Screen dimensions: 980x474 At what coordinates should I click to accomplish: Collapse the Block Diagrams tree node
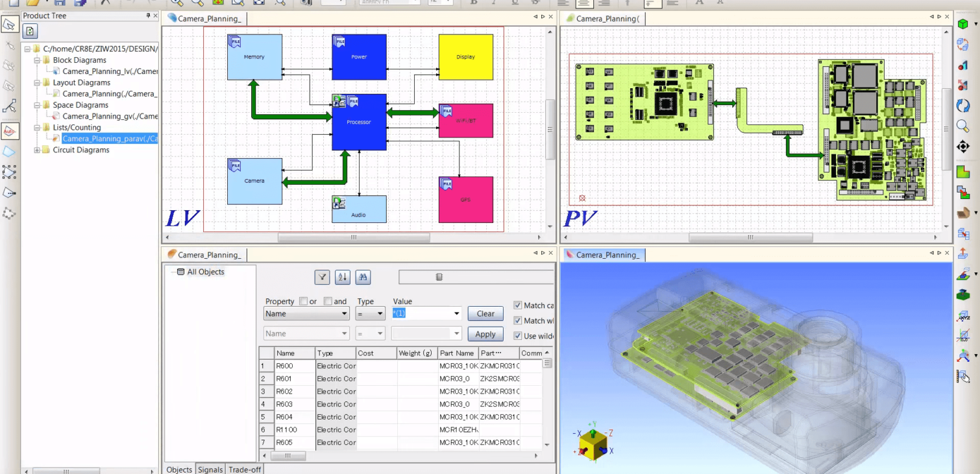37,60
